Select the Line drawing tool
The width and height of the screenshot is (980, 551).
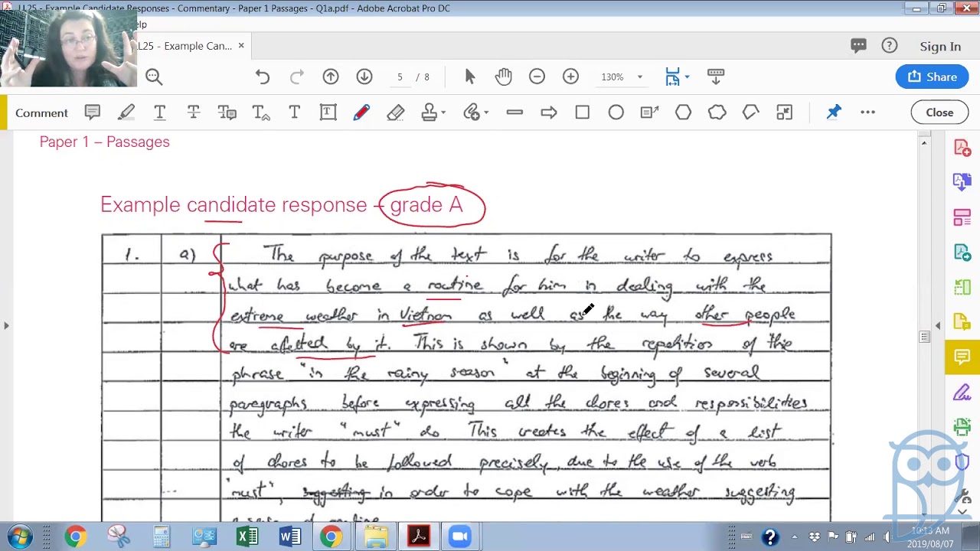[514, 112]
